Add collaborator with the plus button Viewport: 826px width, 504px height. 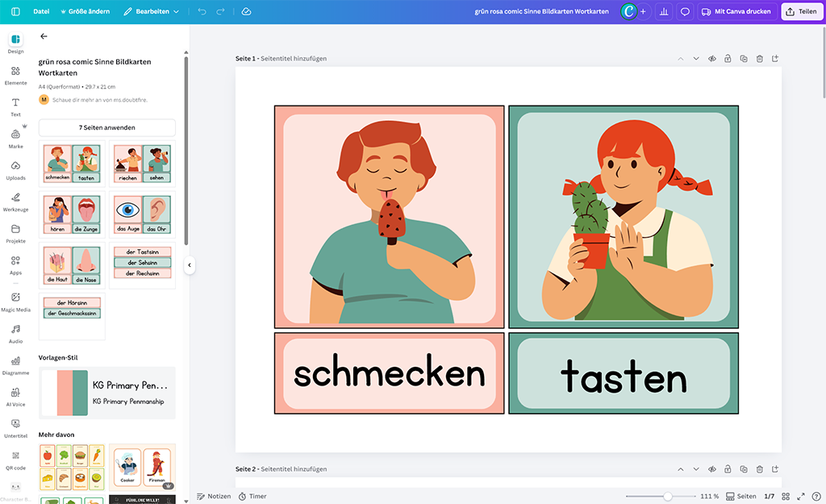tap(643, 11)
